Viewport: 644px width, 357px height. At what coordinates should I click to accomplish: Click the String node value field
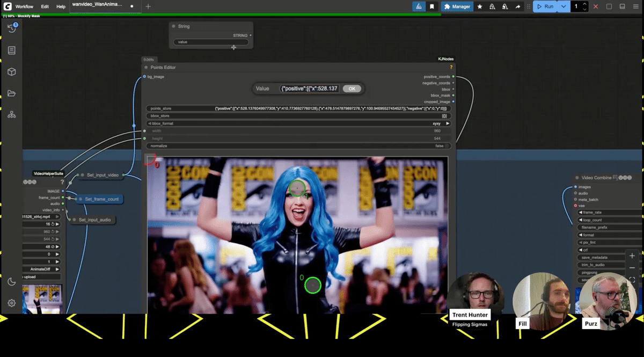211,42
